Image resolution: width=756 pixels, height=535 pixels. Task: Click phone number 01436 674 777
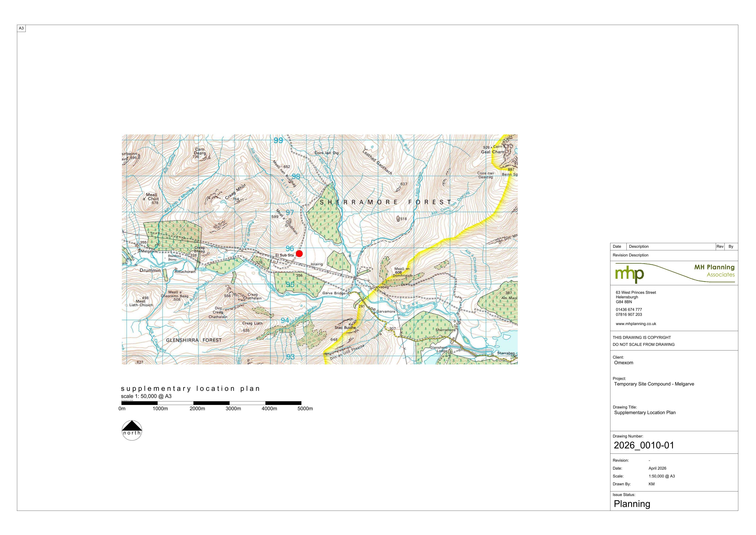(x=629, y=310)
